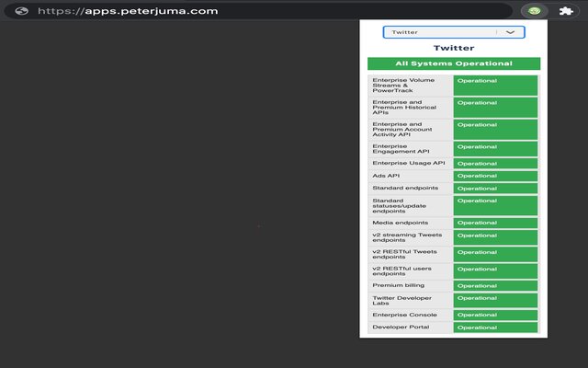Click the Media endpoints row label

(410, 223)
